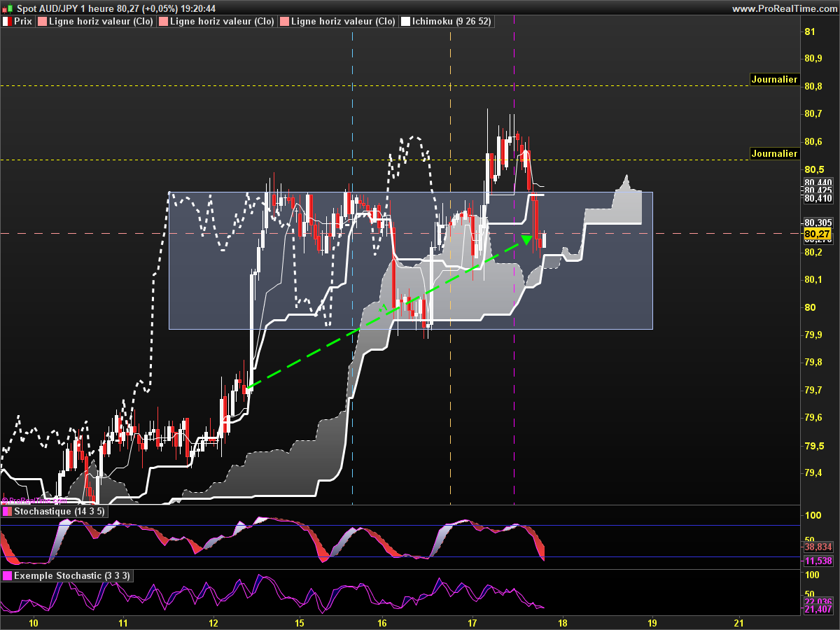Click the date 17 on time axis
840x630 pixels.
[x=472, y=622]
